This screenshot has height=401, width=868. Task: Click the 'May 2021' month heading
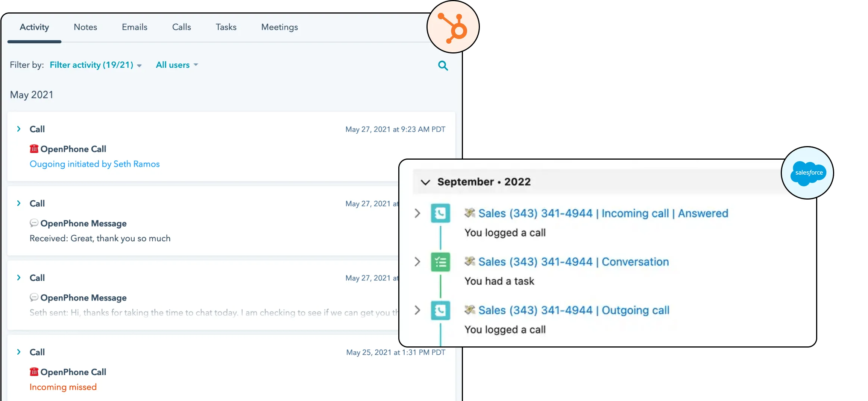[x=32, y=95]
